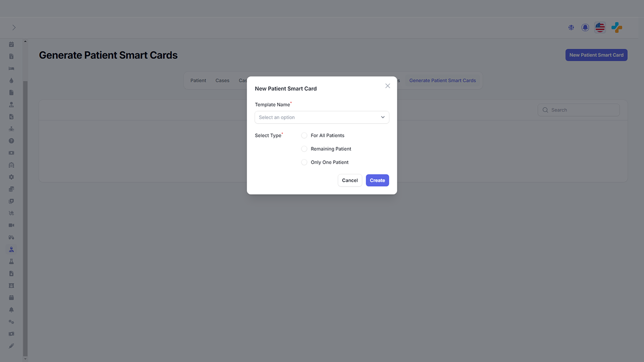
Task: Open the pills icon in sidebar
Action: click(12, 237)
